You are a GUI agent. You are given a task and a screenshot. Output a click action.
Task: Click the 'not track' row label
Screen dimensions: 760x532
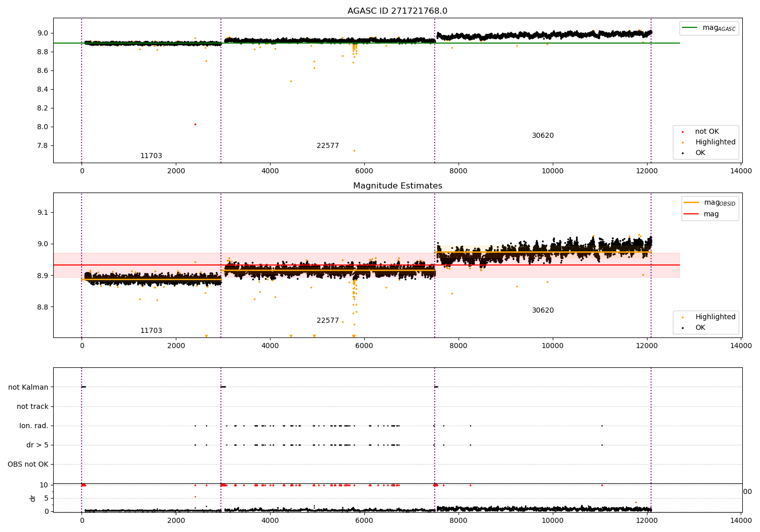pos(32,406)
